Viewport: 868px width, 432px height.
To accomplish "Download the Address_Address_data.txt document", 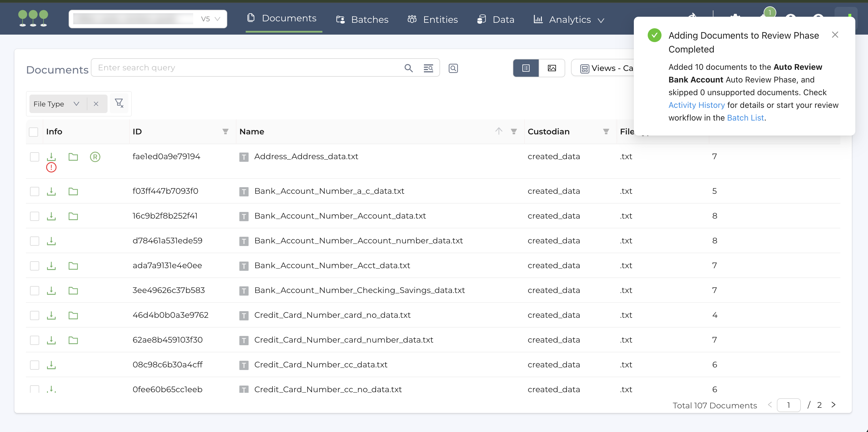I will 51,156.
